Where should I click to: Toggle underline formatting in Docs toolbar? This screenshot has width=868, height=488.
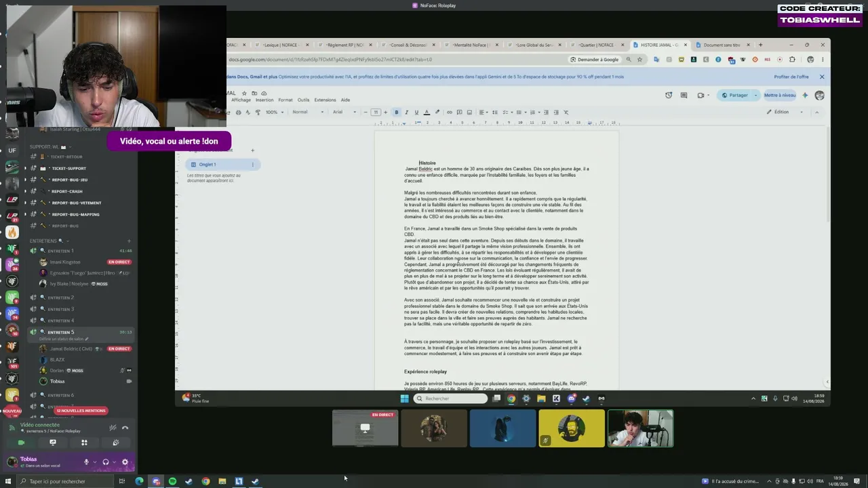tap(416, 112)
